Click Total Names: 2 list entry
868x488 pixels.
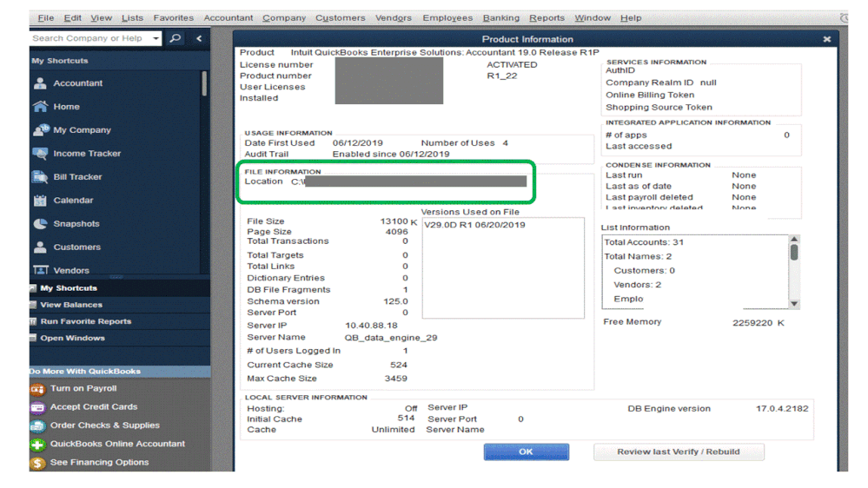[x=638, y=256]
